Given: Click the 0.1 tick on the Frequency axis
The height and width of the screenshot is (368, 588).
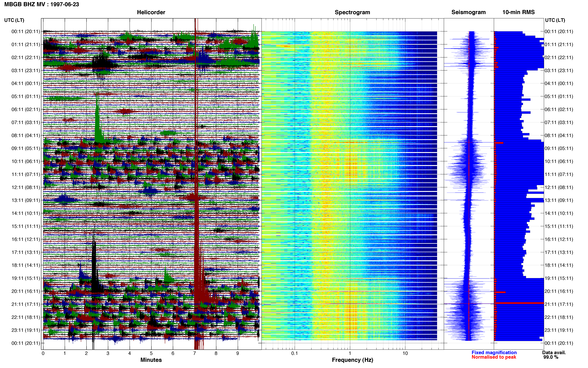Looking at the screenshot, I should [x=295, y=353].
